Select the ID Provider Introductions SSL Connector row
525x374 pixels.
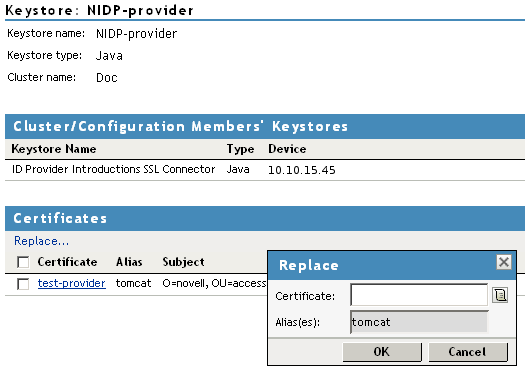265,170
